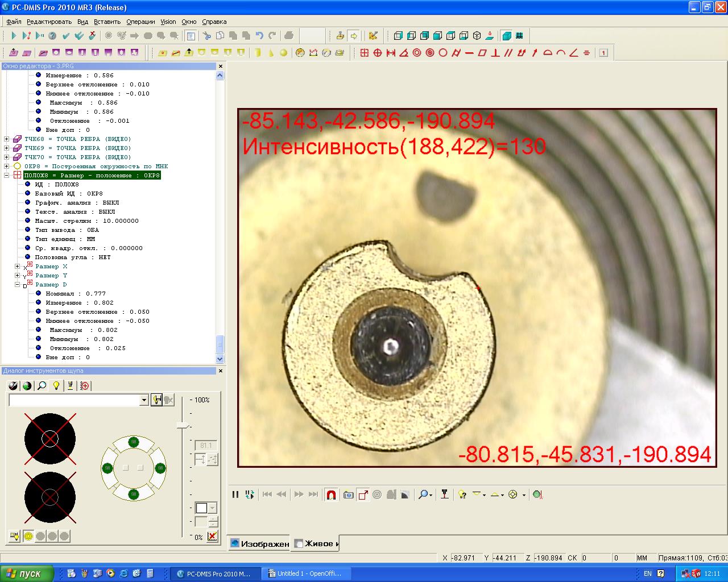The image size is (728, 582).
Task: Click the zoom magnifier icon below image
Action: tap(424, 495)
